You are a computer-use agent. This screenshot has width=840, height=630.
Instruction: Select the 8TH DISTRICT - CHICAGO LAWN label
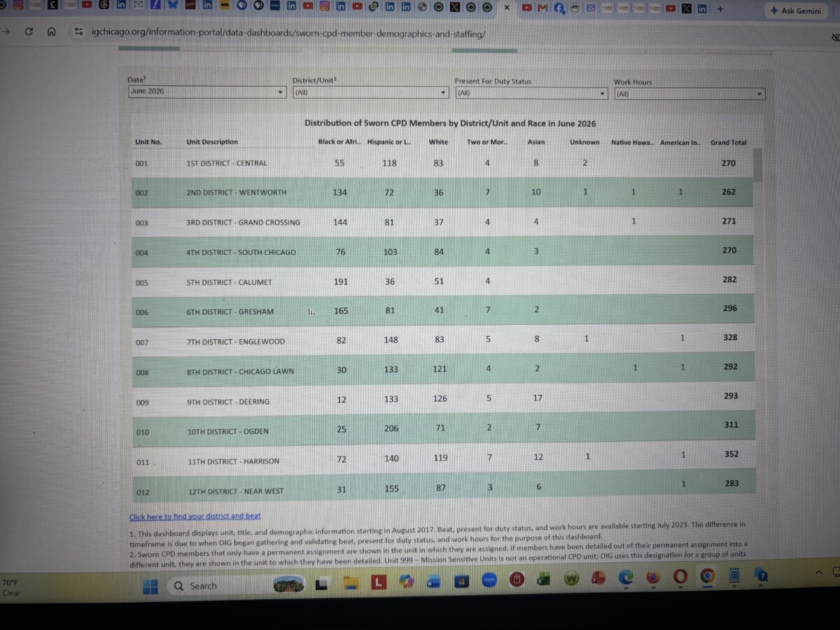coord(240,372)
